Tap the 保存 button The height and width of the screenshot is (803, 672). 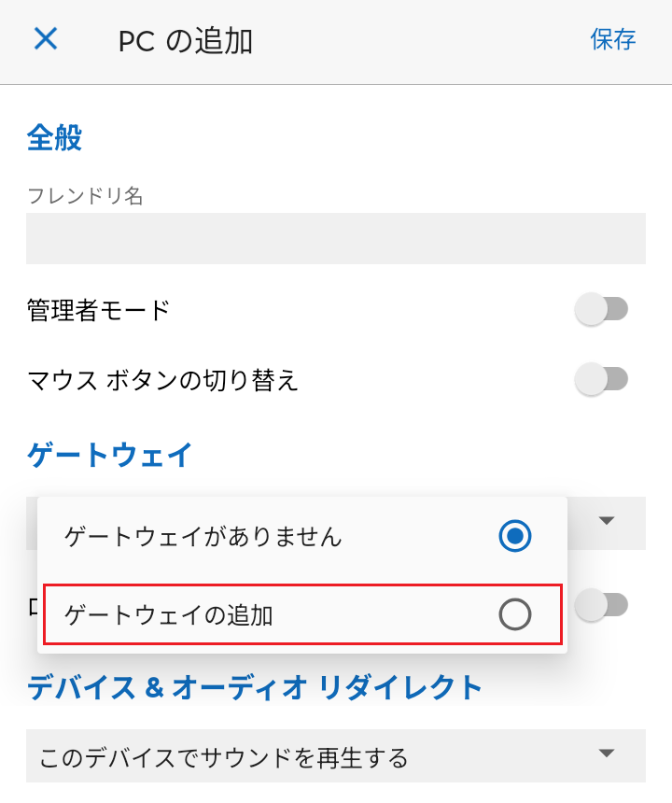pyautogui.click(x=613, y=39)
